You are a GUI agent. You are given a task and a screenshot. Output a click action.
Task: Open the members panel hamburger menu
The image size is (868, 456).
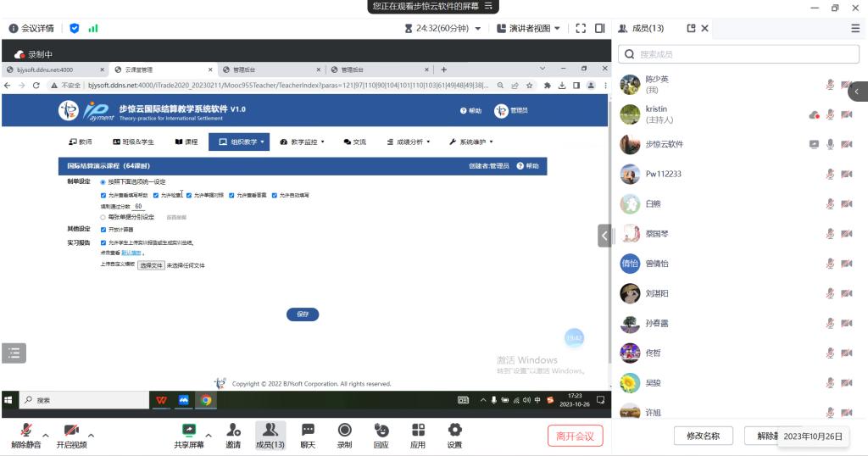tap(854, 28)
